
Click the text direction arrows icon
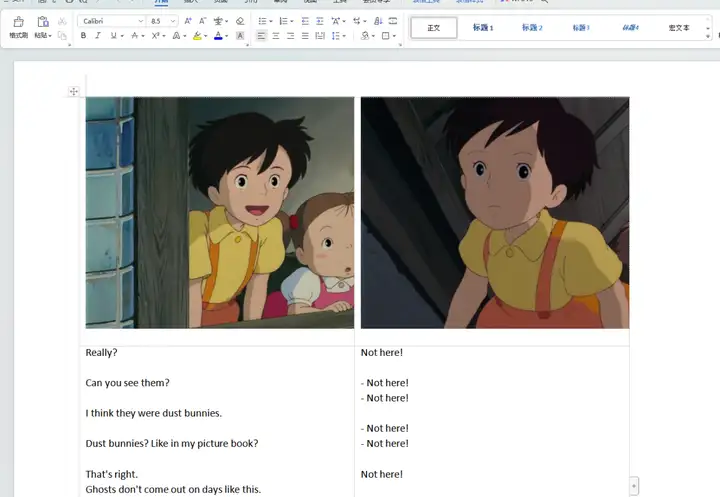tap(357, 21)
